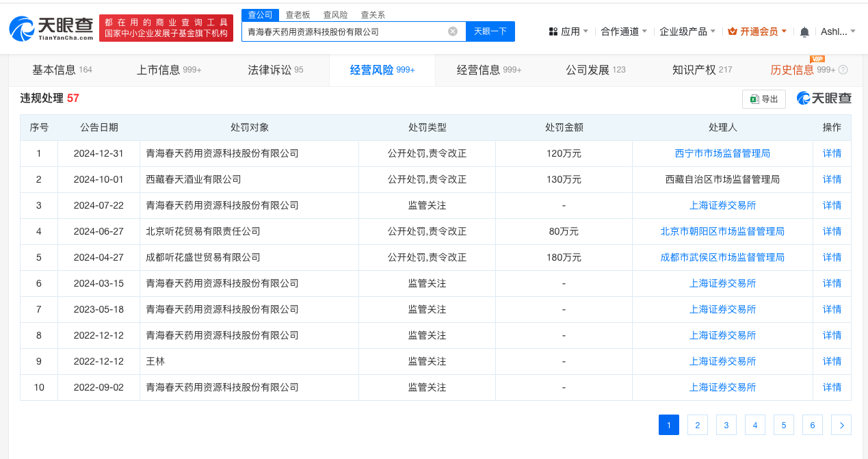The height and width of the screenshot is (459, 868).
Task: Expand the 企业级产品 dropdown
Action: (x=687, y=31)
